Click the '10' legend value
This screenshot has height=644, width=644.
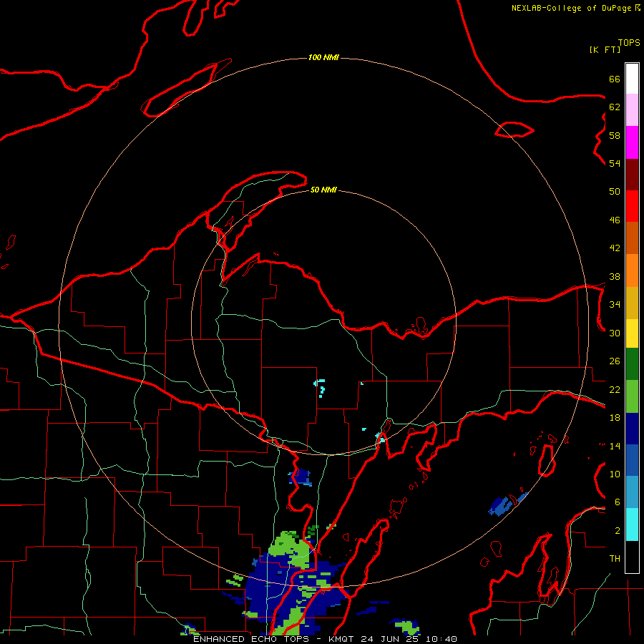click(615, 474)
